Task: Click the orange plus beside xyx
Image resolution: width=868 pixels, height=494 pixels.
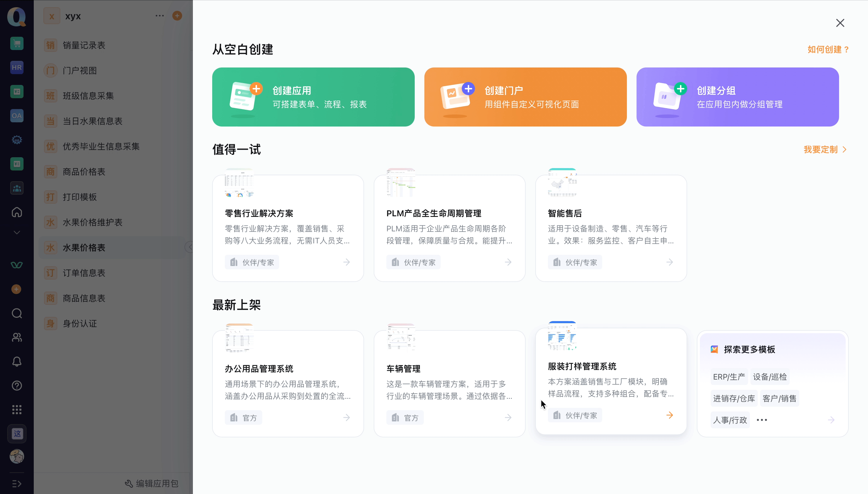Action: tap(177, 16)
